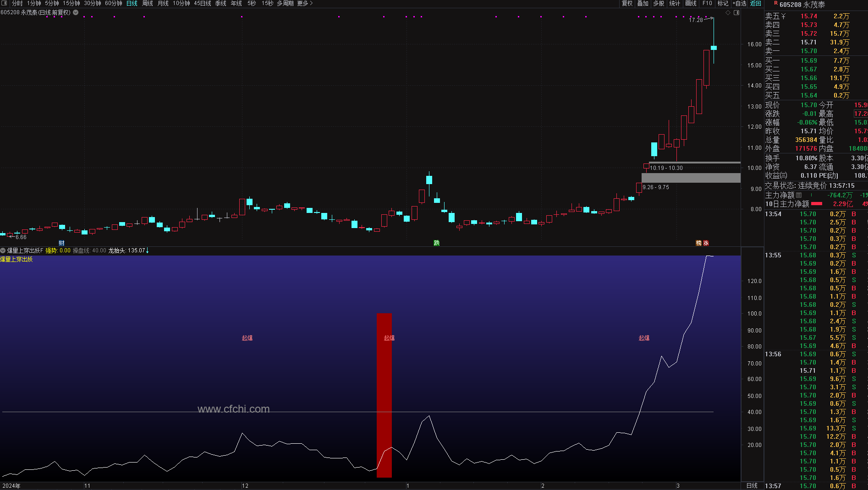
Task: Click the 财 event marker on chart
Action: [x=61, y=243]
